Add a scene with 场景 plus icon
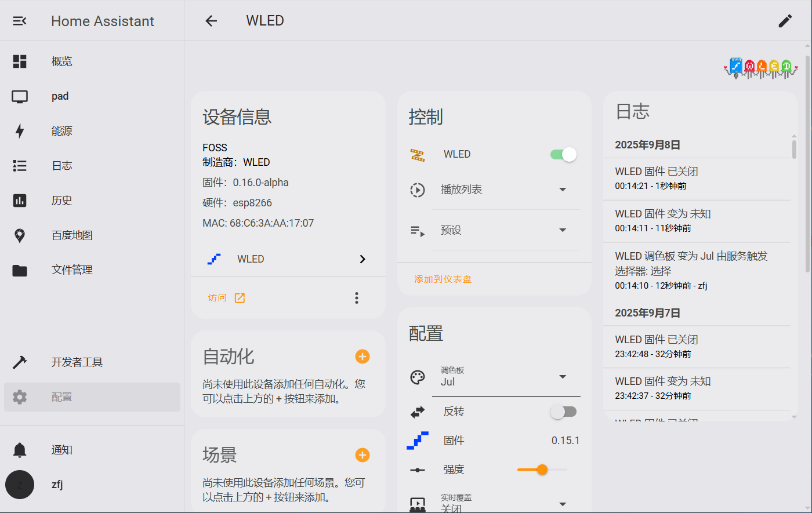Image resolution: width=812 pixels, height=513 pixels. 362,455
